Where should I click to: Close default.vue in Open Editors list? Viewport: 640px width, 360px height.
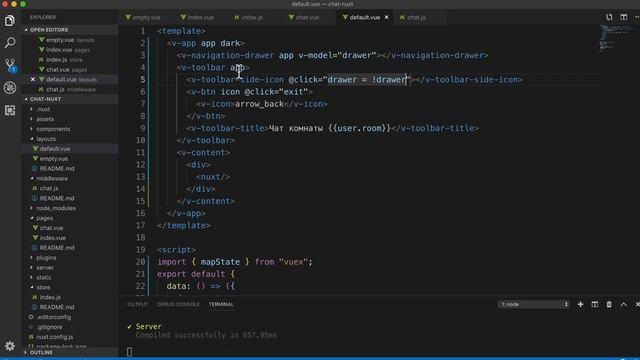(x=33, y=79)
